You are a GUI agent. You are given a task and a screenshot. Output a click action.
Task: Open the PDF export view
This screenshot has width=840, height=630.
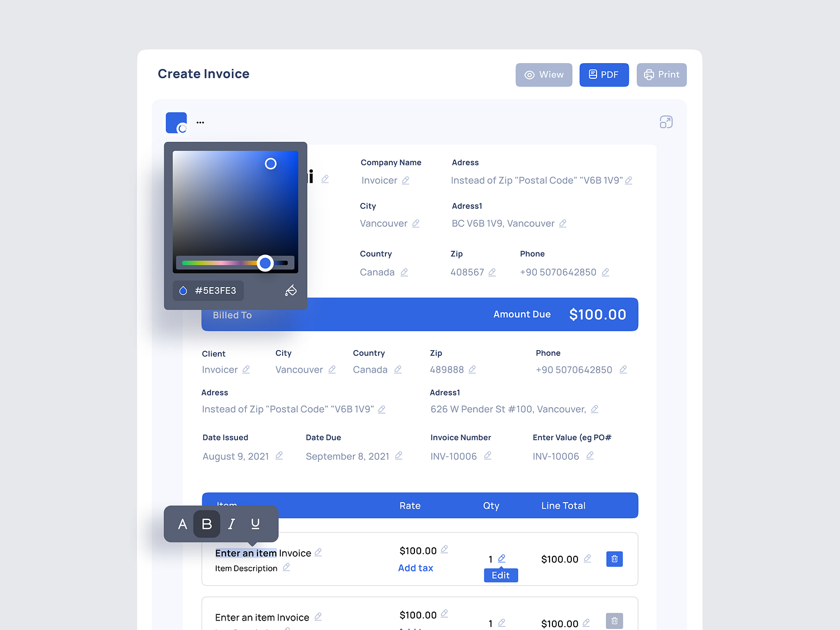point(604,74)
